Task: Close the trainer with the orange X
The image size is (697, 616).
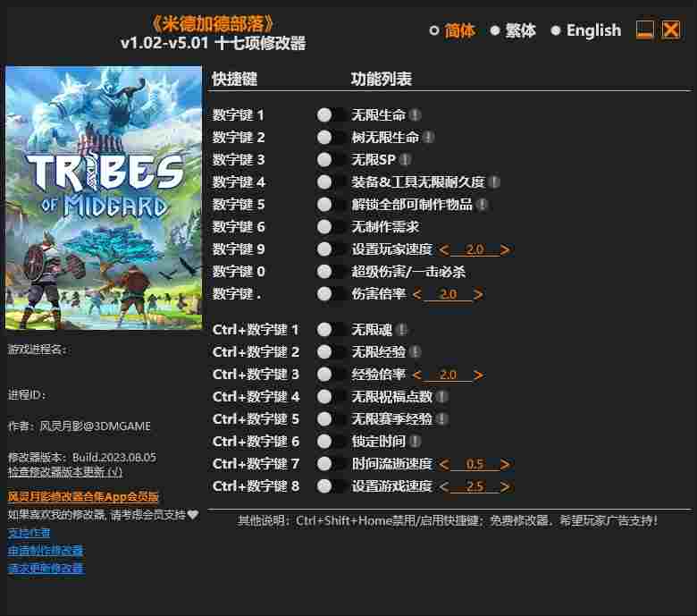Action: point(671,30)
